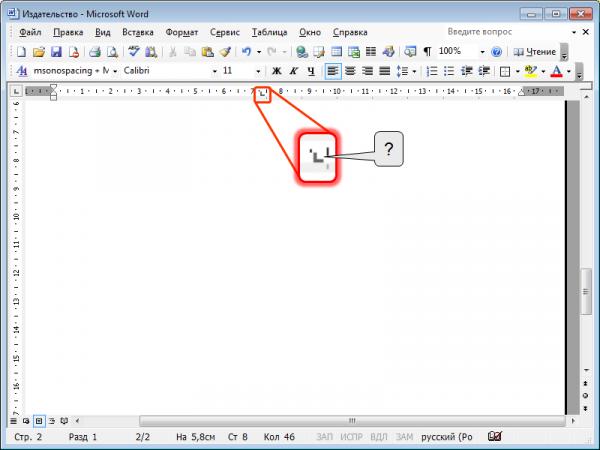Undo the last action
The image size is (600, 450).
(x=247, y=52)
